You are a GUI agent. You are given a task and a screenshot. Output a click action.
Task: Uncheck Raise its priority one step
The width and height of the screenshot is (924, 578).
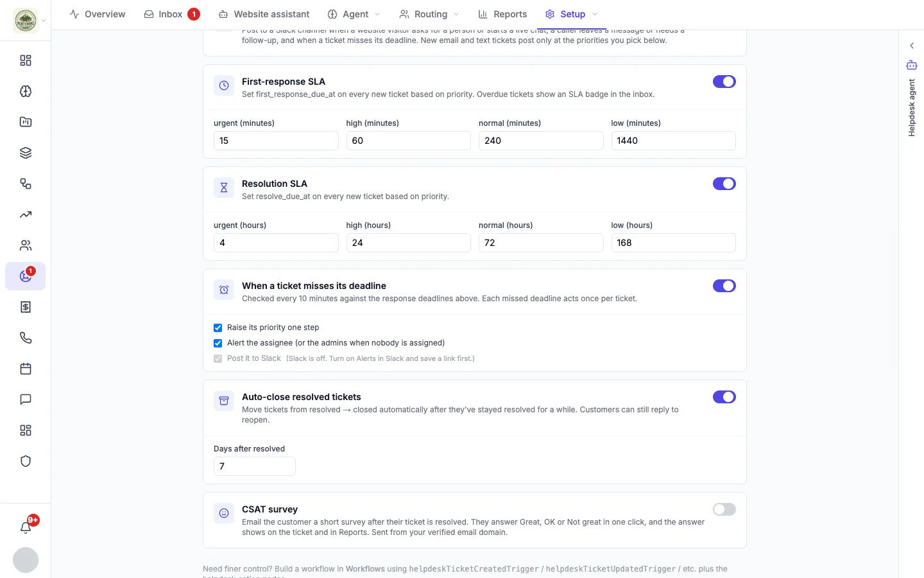(x=218, y=328)
